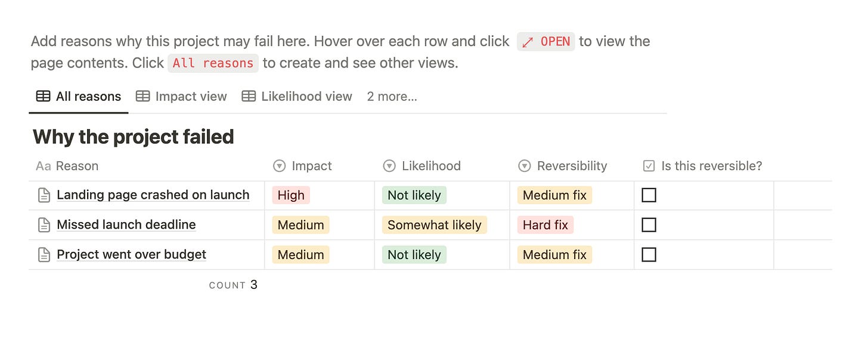868x354 pixels.
Task: Click the page icon for Missed launch deadline
Action: 43,224
